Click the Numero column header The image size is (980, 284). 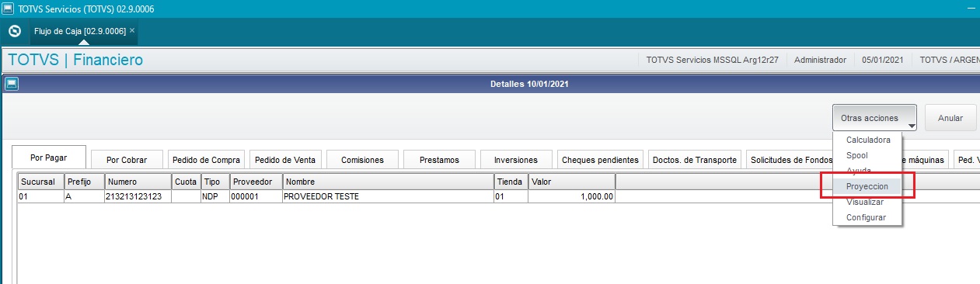pos(138,182)
